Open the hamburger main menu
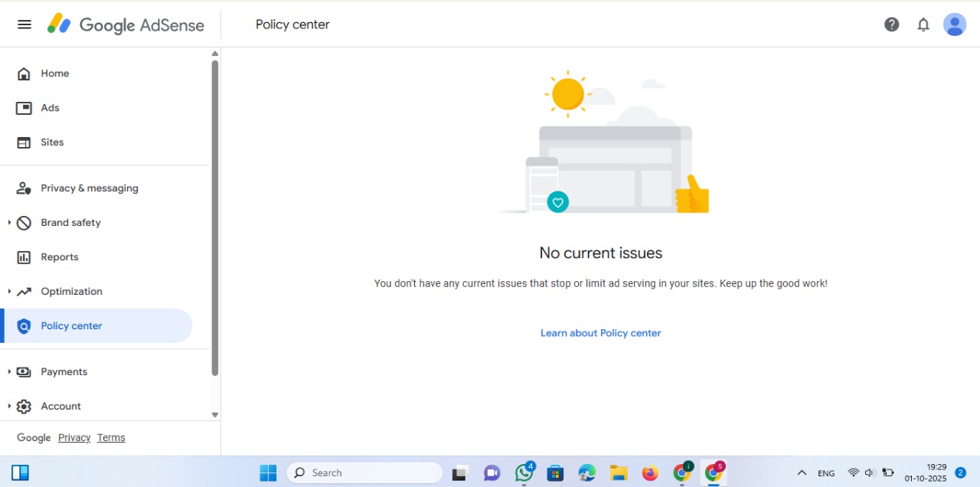 coord(24,25)
